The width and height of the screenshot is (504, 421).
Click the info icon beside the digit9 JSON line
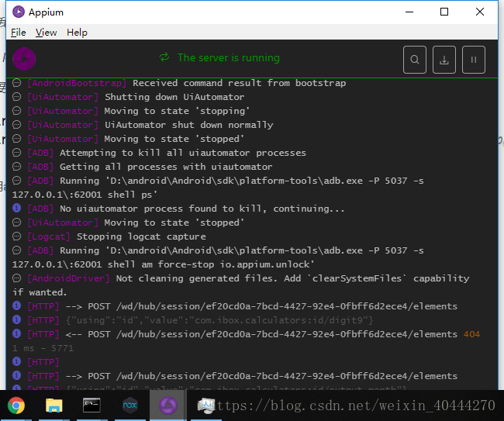pos(17,319)
